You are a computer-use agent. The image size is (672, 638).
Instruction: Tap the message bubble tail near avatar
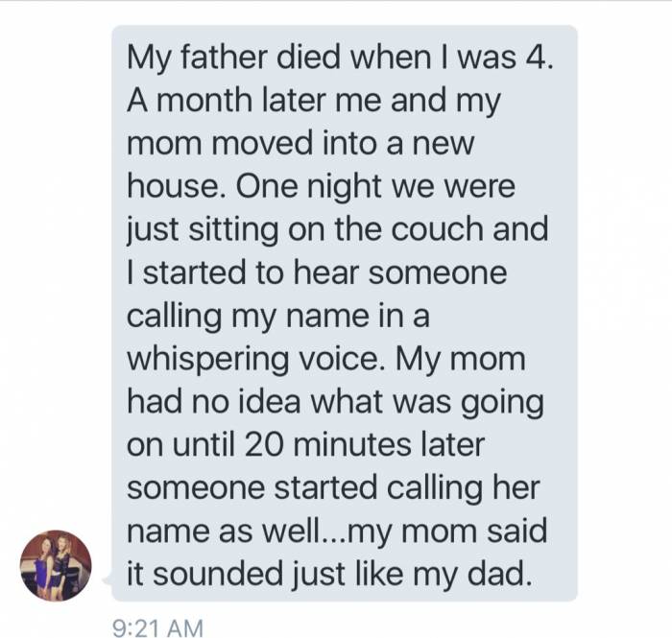click(x=107, y=580)
